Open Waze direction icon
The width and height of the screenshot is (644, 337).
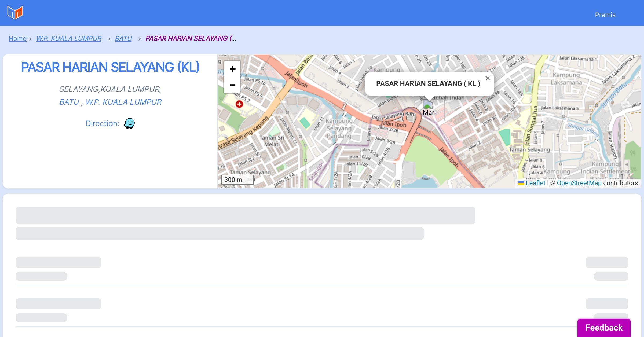[x=129, y=123]
